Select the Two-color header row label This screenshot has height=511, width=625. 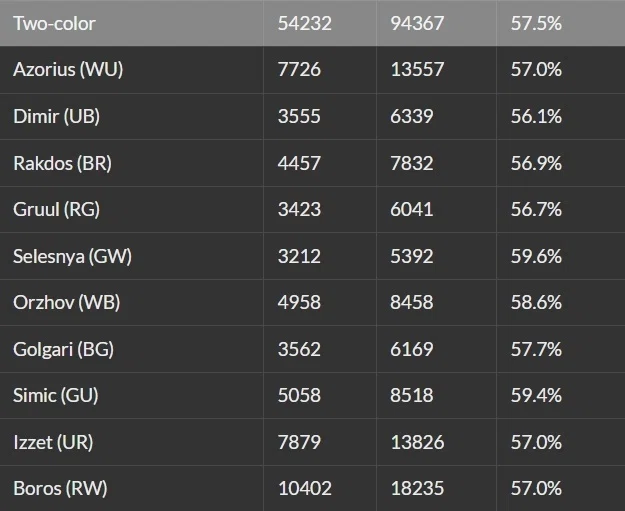tap(54, 24)
